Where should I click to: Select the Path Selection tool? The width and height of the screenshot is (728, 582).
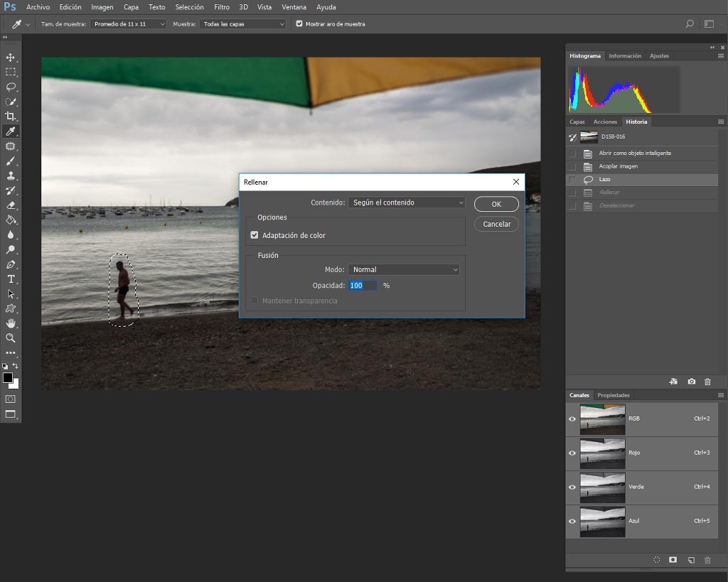tap(10, 293)
